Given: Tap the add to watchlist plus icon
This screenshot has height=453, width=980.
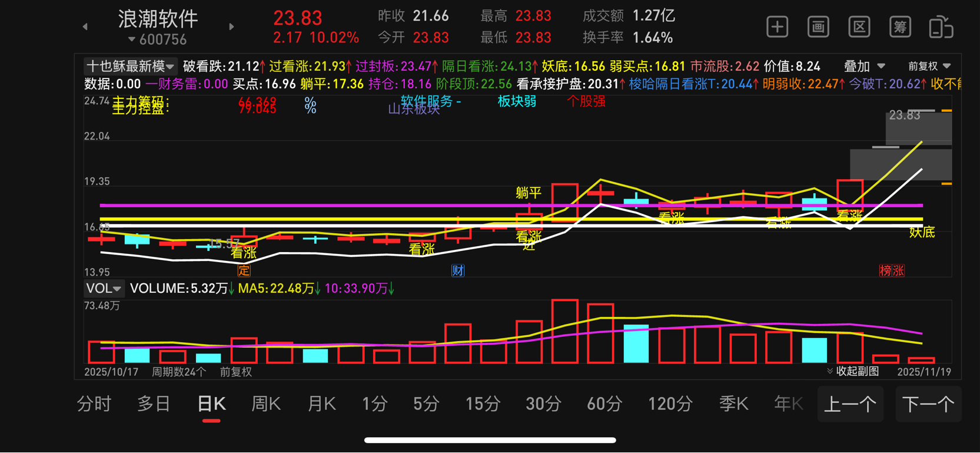Looking at the screenshot, I should [x=777, y=27].
